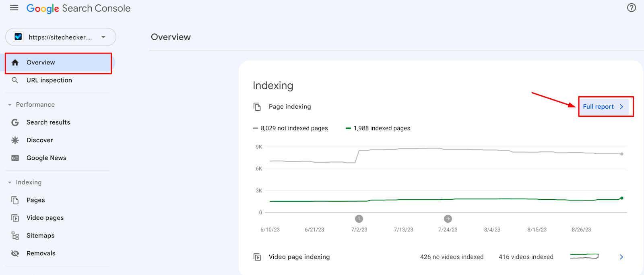Select Overview in the sidebar
The image size is (644, 275).
(x=58, y=63)
